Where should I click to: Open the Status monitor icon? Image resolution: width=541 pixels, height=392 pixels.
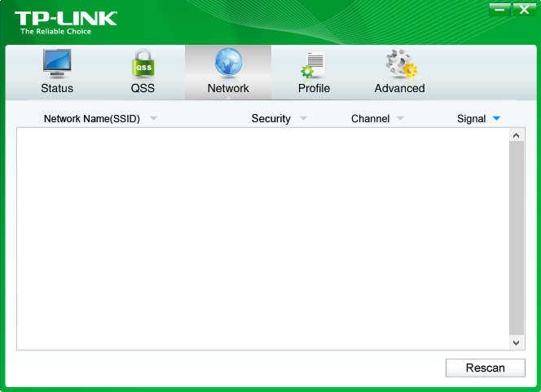57,63
